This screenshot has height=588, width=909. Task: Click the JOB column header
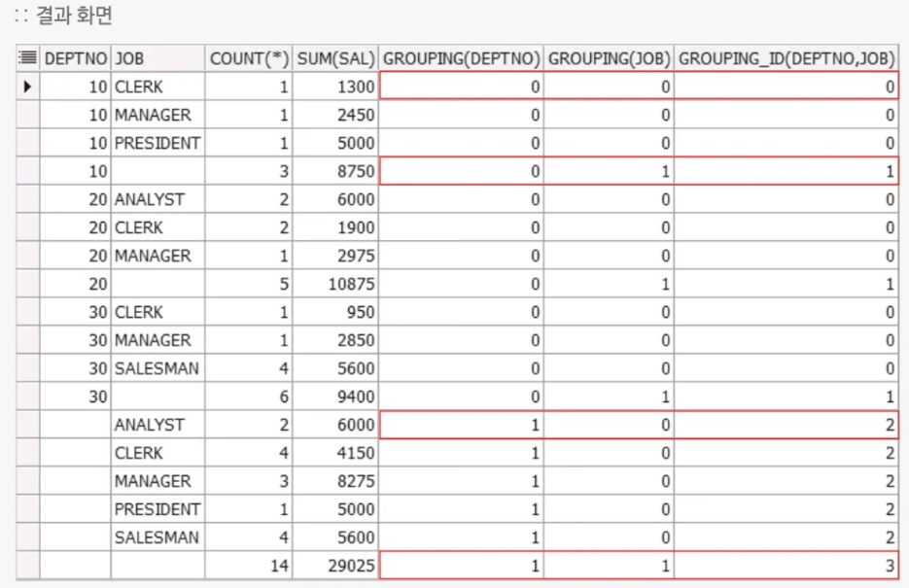point(157,58)
